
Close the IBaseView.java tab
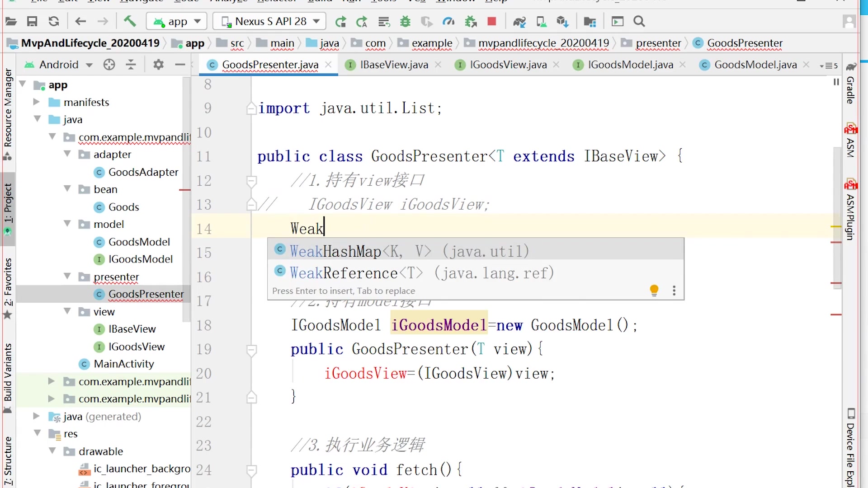438,65
